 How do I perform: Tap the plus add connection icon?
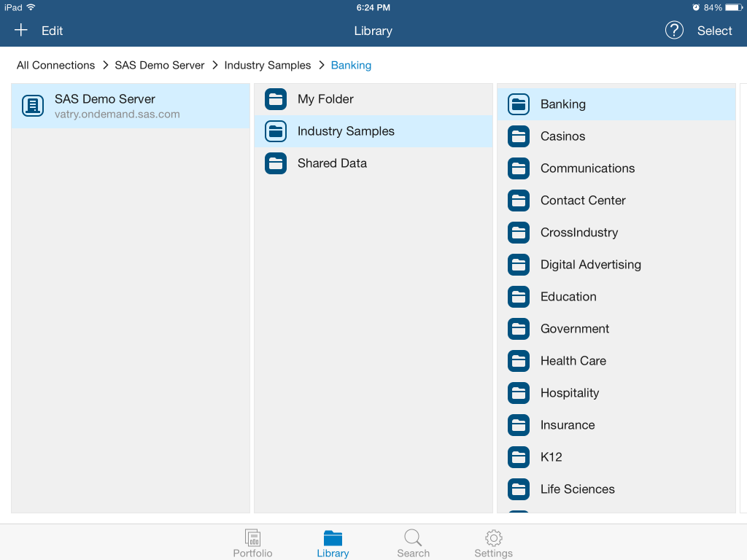coord(21,31)
